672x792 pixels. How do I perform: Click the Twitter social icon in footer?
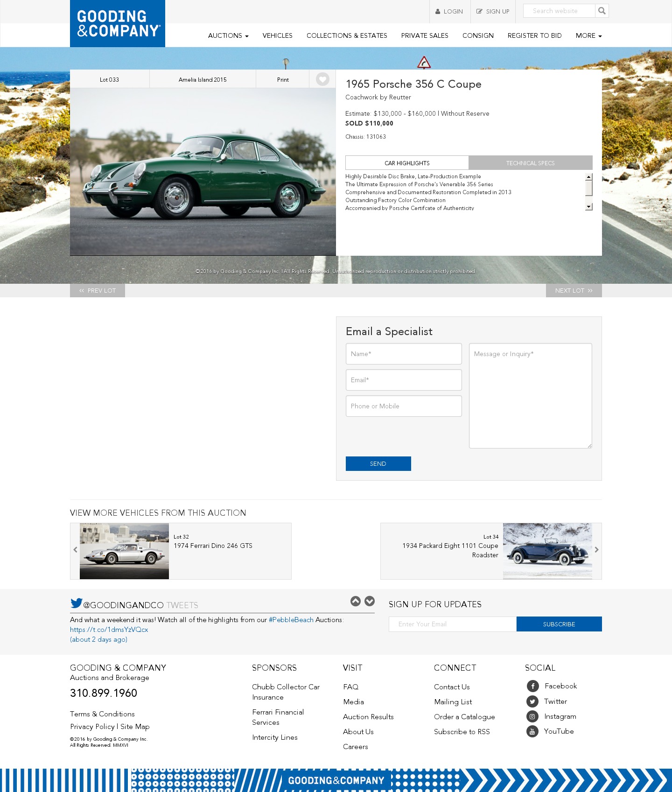[x=532, y=701]
